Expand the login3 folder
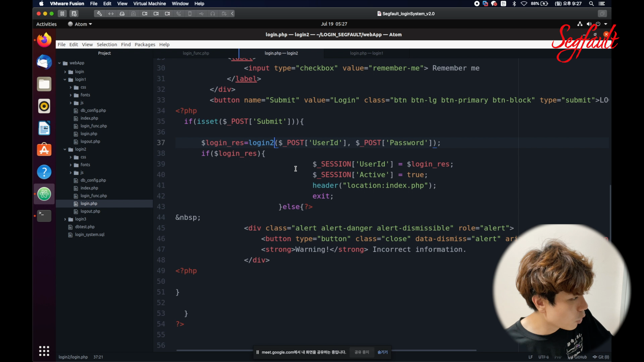Viewport: 644px width, 362px height. [65, 219]
